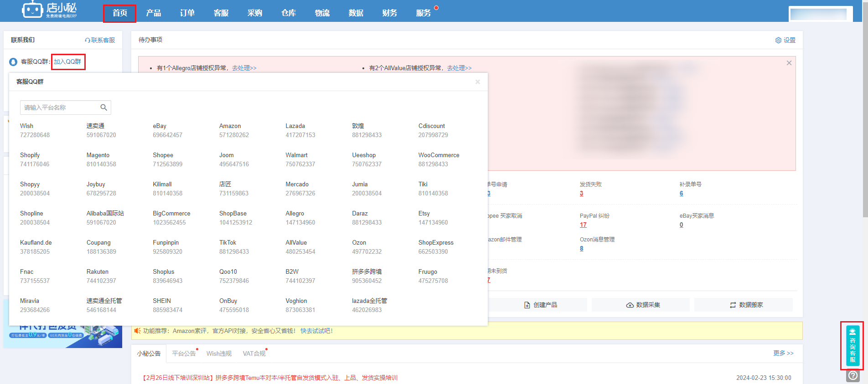Viewport: 868px width, 384px height.
Task: Open the 数据 menu
Action: (x=356, y=13)
